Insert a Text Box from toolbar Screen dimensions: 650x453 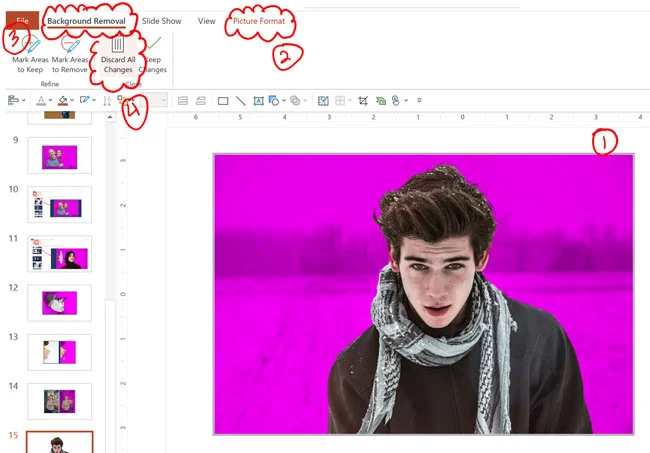[x=258, y=101]
